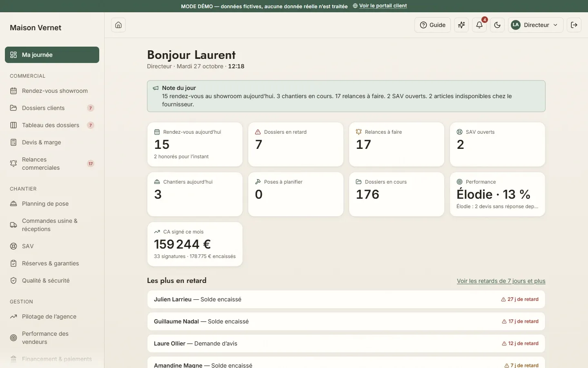Open Julien Larrieu's late dossier row

click(346, 299)
